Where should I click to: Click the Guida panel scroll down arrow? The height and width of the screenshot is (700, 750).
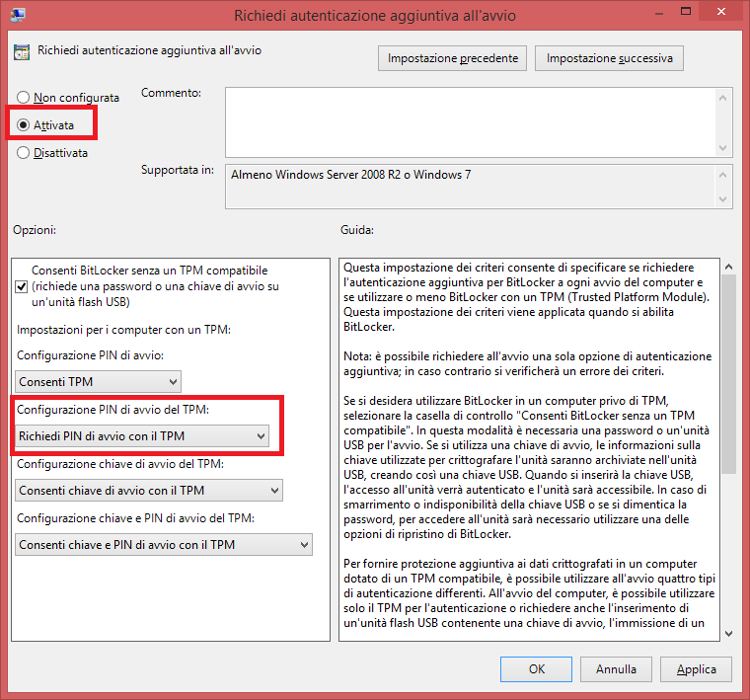[728, 634]
